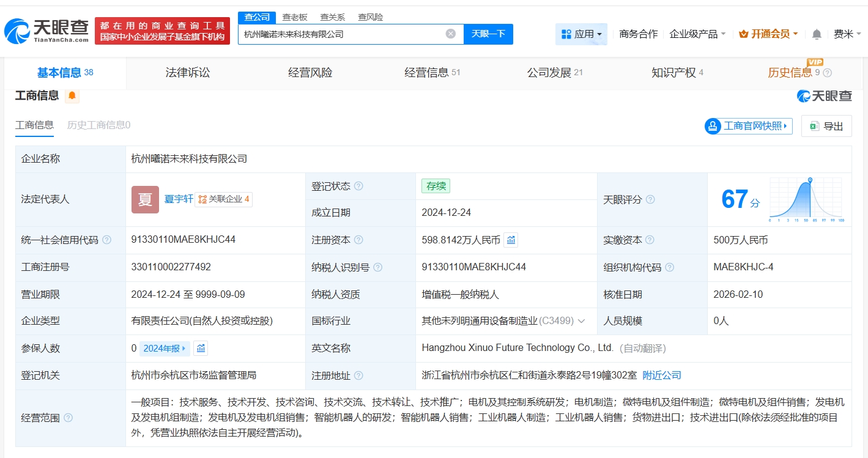This screenshot has height=458, width=868.
Task: Click the TianYanCha logo
Action: 46,31
